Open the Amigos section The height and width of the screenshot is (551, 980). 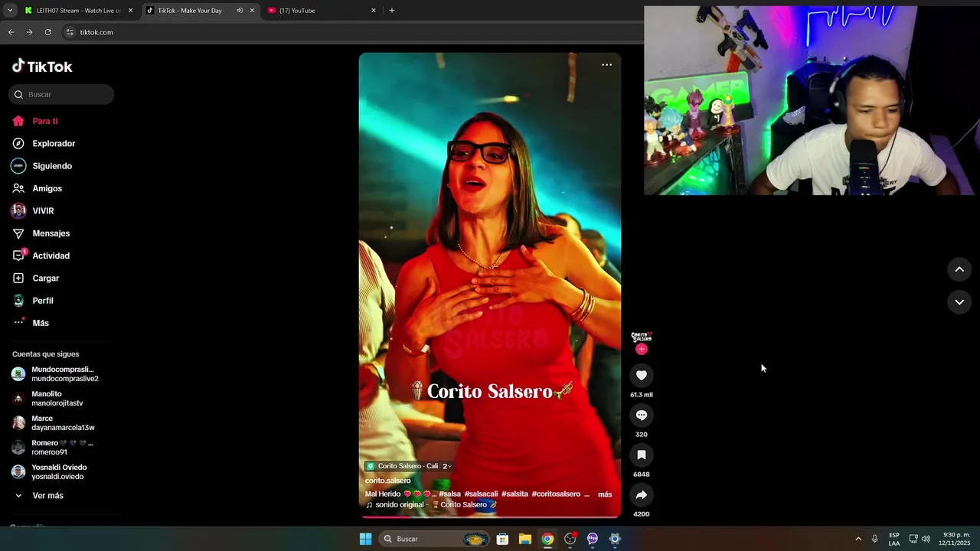pos(47,188)
